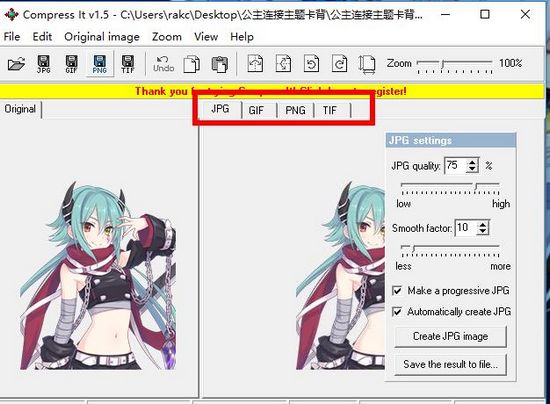Rotate image clockwise with the toolbar icon
This screenshot has height=404, width=550.
[x=339, y=63]
